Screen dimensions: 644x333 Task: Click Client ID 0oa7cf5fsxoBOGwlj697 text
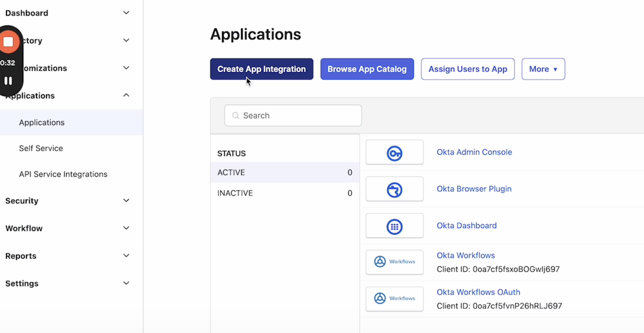(498, 269)
